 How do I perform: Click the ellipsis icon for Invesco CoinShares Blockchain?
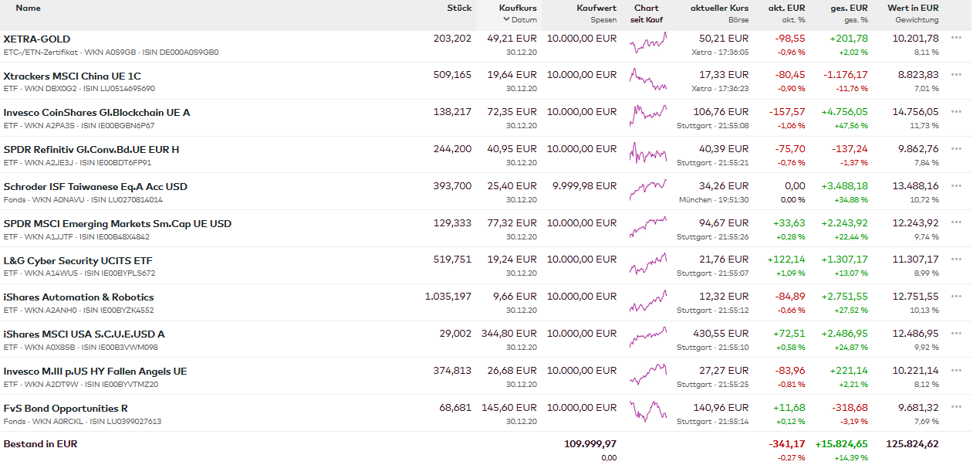click(x=956, y=111)
